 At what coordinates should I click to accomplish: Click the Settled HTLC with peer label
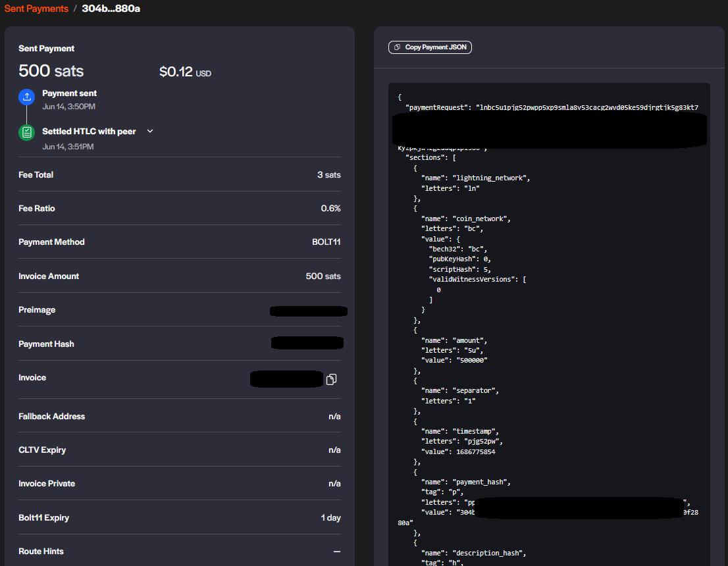[x=89, y=131]
